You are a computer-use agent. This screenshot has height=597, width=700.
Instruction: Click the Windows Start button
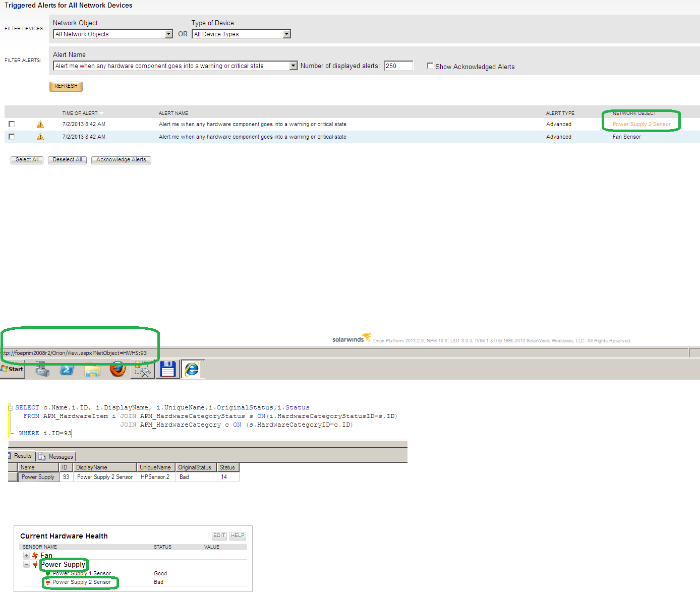click(12, 369)
